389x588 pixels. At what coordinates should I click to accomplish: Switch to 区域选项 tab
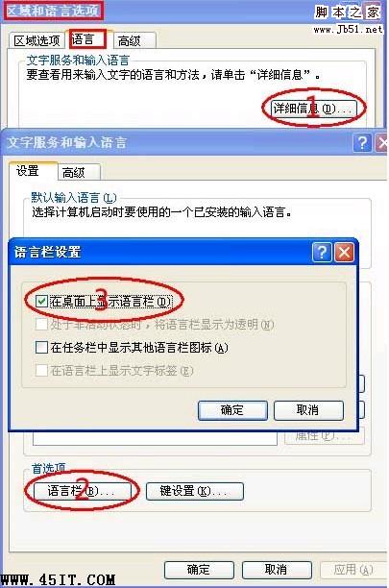36,40
